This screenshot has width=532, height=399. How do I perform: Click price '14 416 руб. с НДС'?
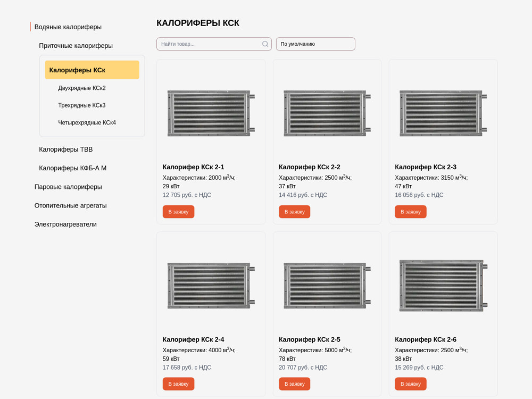(x=303, y=195)
